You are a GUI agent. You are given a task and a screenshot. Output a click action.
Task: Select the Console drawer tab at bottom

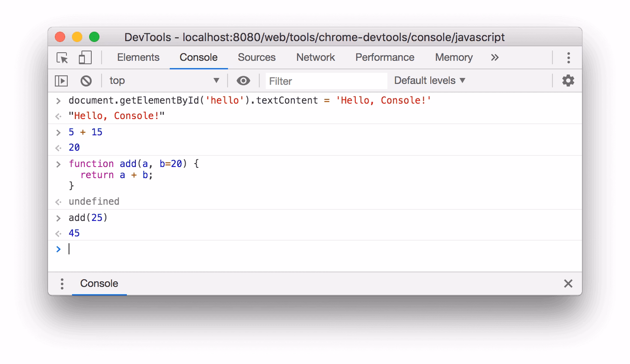[x=99, y=283]
